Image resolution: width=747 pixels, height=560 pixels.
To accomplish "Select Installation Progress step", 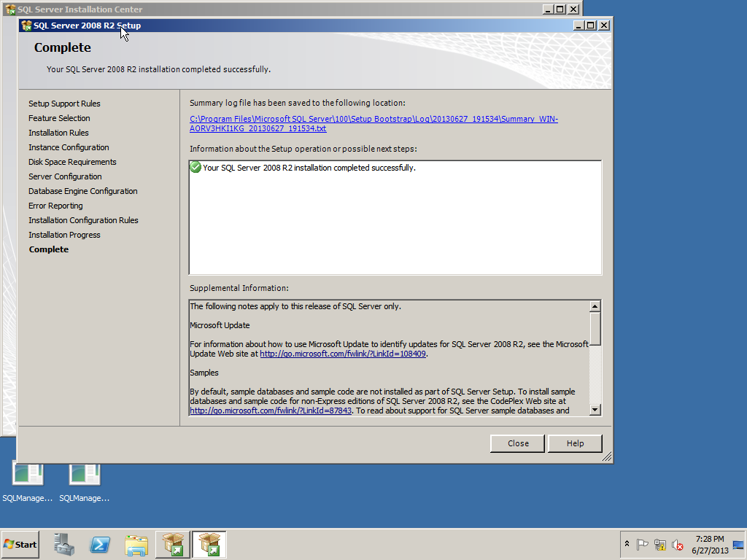I will [x=64, y=235].
